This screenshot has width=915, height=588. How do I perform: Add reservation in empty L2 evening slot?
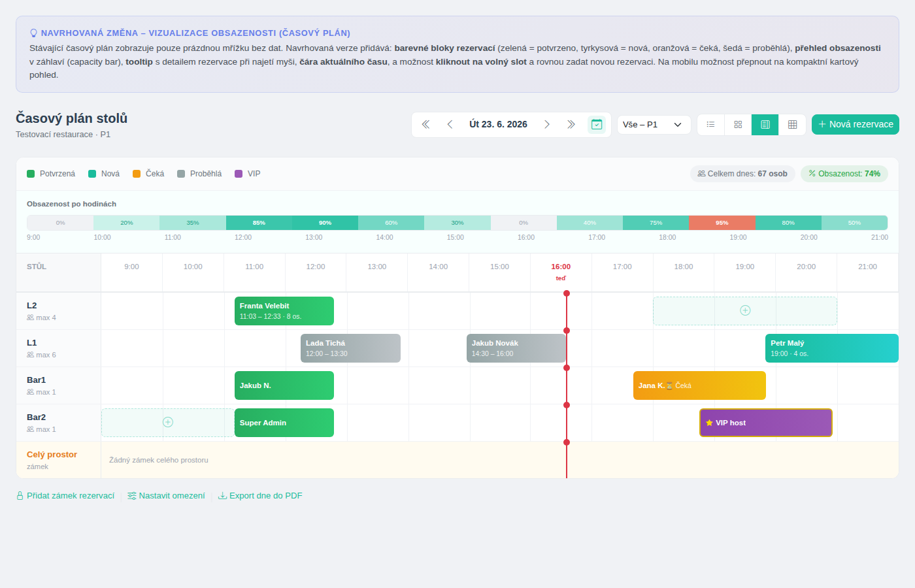point(745,310)
